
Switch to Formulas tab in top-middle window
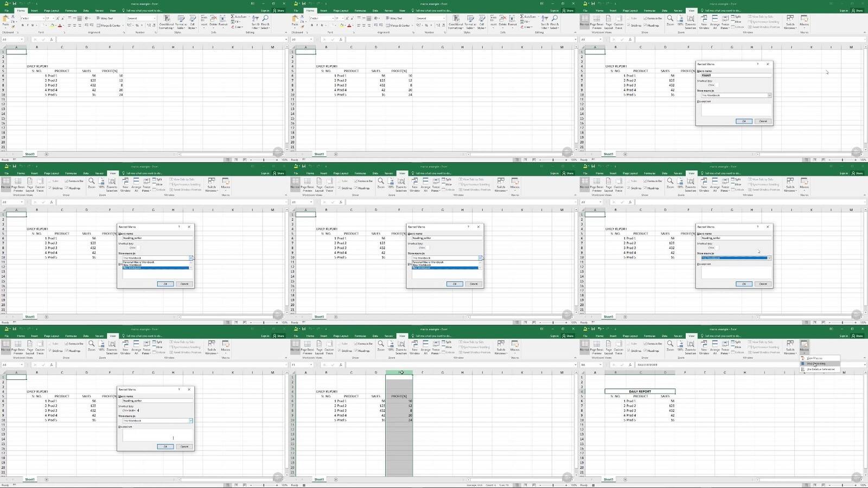pos(360,10)
